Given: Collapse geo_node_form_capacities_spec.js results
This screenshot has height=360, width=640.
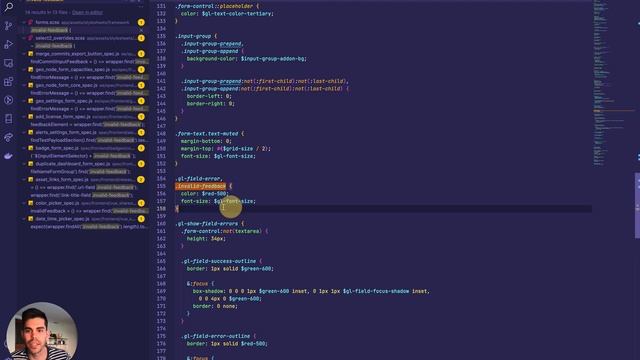Looking at the screenshot, I should tap(24, 69).
